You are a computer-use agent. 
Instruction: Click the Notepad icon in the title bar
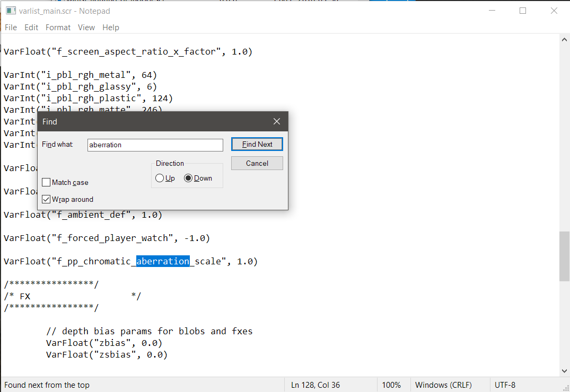pos(10,11)
